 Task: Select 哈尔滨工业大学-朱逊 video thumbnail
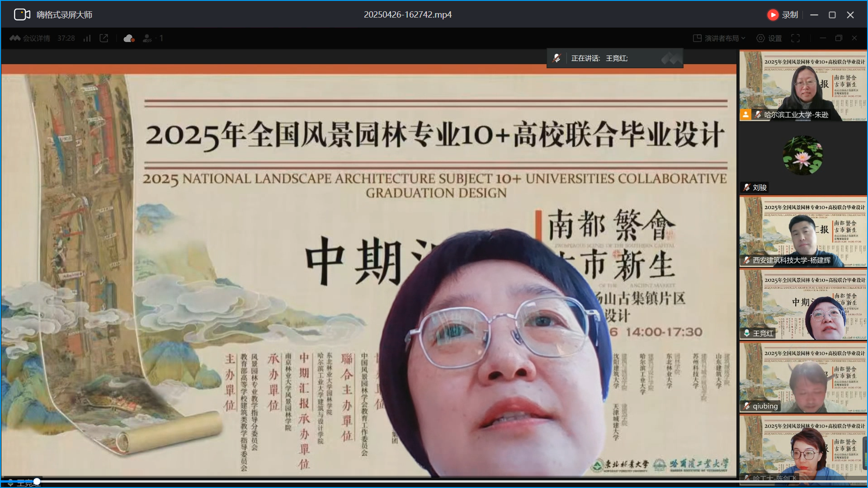click(x=803, y=86)
